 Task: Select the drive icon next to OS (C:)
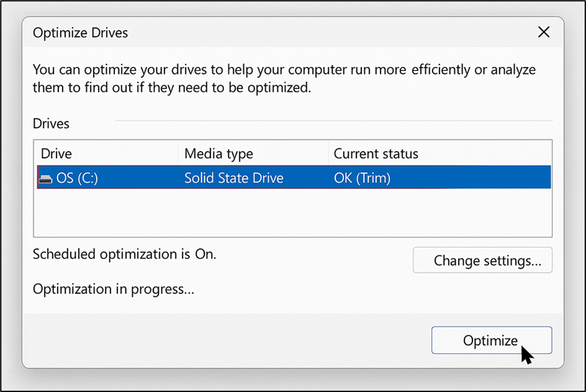(x=46, y=179)
